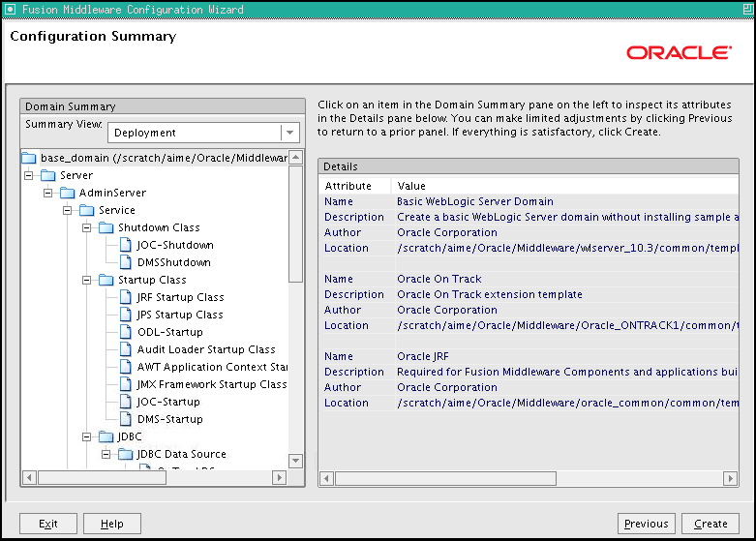Select the DMS-Startup tree label
This screenshot has height=541, width=756.
[170, 419]
